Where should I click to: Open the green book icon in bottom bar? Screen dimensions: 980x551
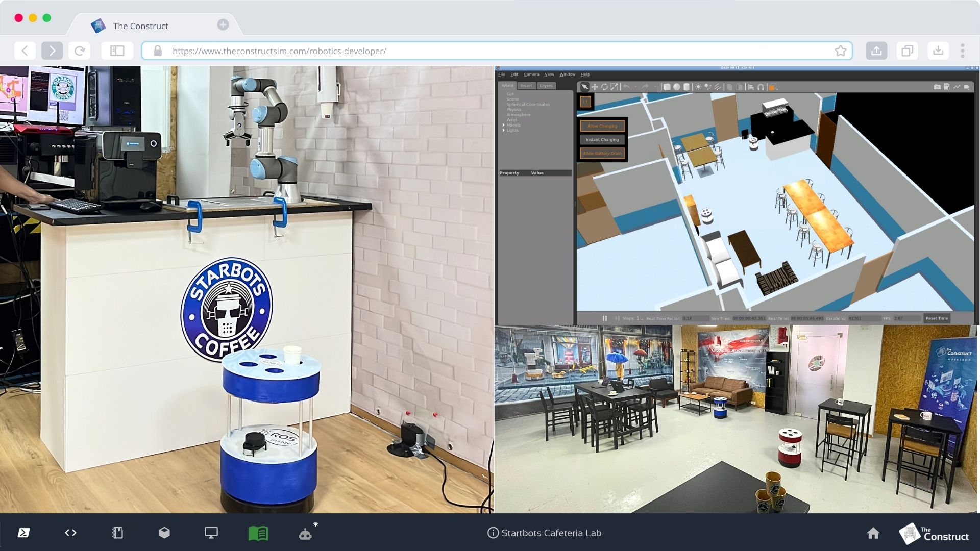(258, 533)
